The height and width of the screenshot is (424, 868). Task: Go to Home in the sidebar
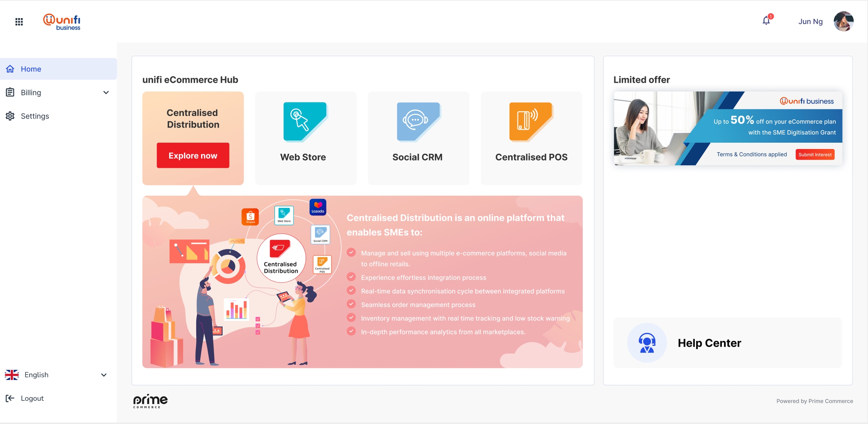[31, 69]
